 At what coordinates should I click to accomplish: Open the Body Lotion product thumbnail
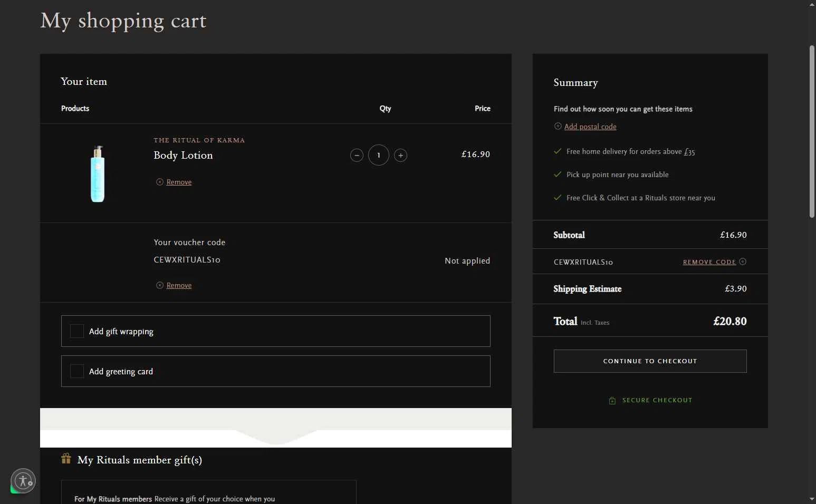(98, 173)
